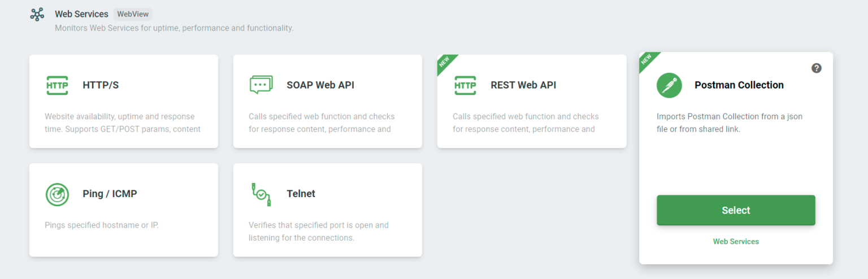Open the question mark help icon
The image size is (868, 279).
click(817, 68)
